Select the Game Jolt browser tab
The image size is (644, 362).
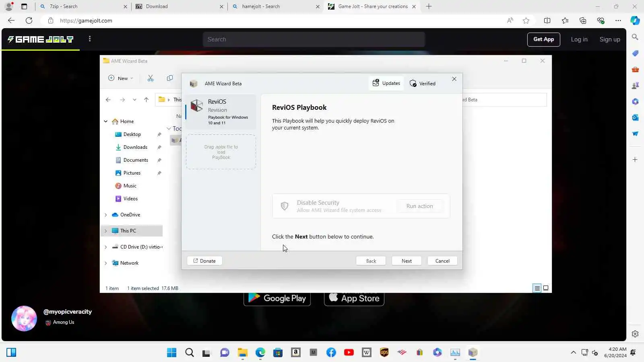point(372,6)
